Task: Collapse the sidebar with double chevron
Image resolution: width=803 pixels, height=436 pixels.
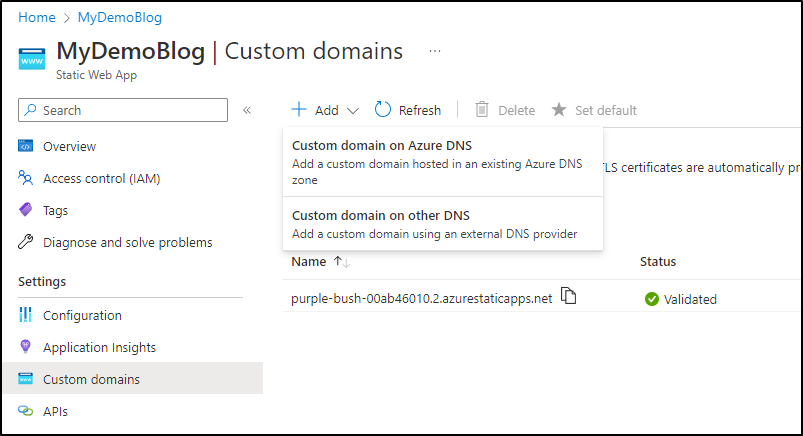Action: pyautogui.click(x=247, y=110)
